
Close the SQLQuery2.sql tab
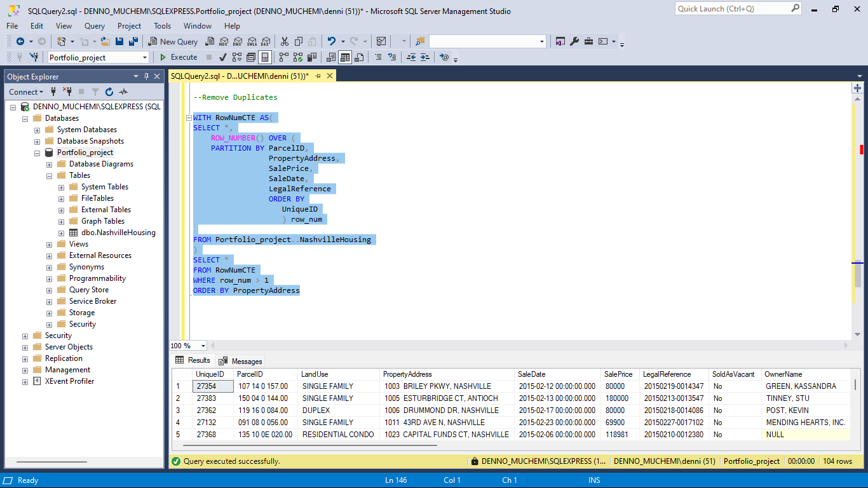pyautogui.click(x=329, y=76)
